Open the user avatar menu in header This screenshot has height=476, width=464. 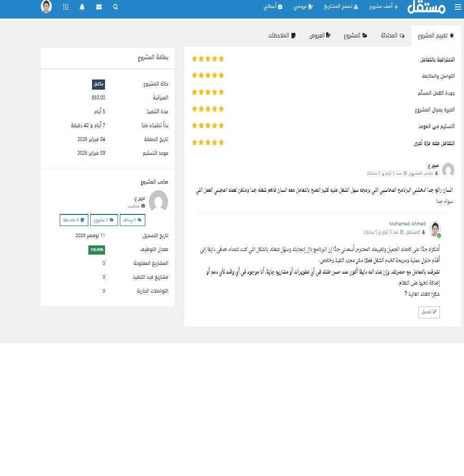coord(46,6)
